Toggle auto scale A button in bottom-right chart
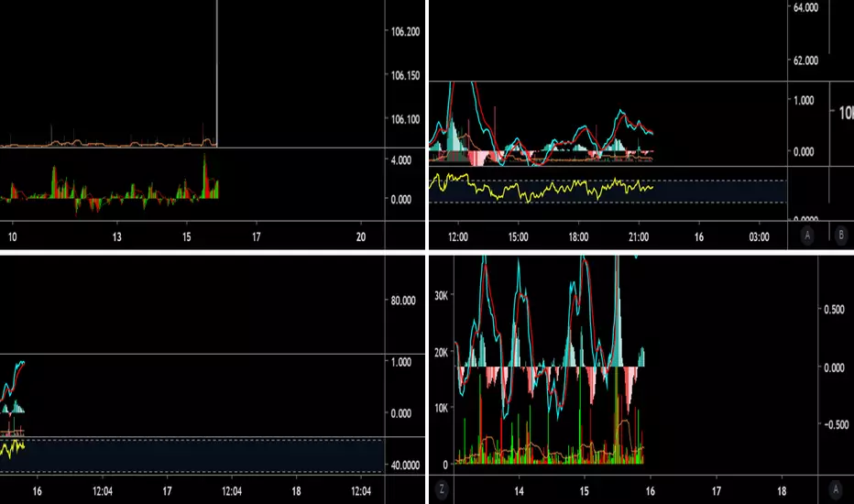Viewport: 854px width, 504px height. coord(836,489)
